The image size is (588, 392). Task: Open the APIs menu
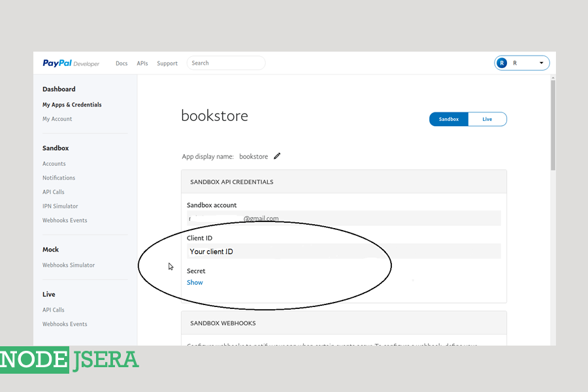pyautogui.click(x=142, y=63)
